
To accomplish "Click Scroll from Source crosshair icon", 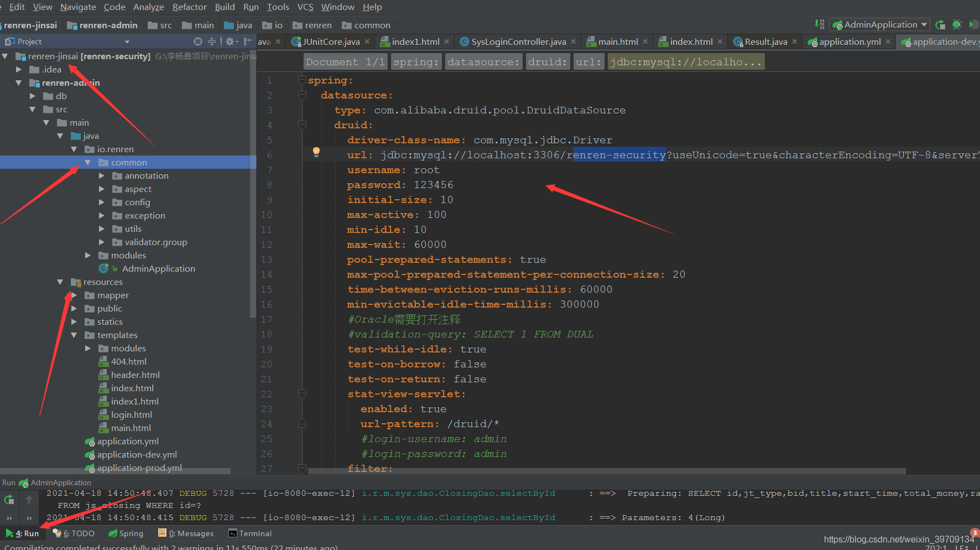I will point(198,41).
